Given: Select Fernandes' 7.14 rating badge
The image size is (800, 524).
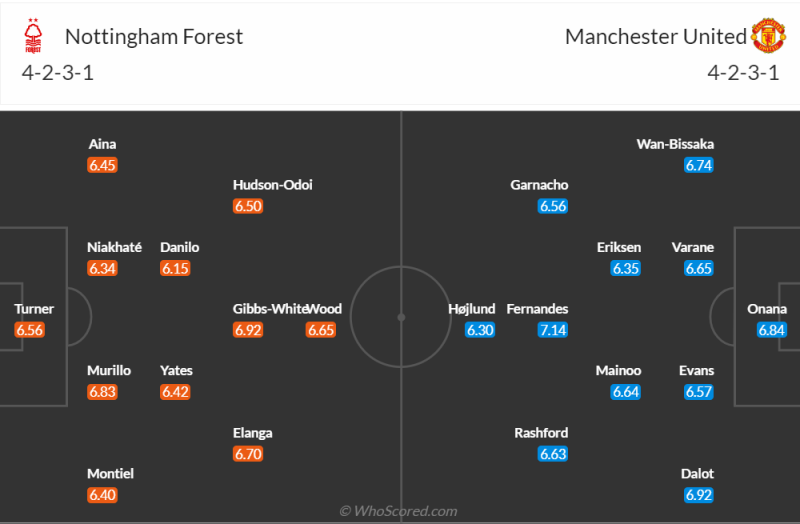Looking at the screenshot, I should (553, 330).
